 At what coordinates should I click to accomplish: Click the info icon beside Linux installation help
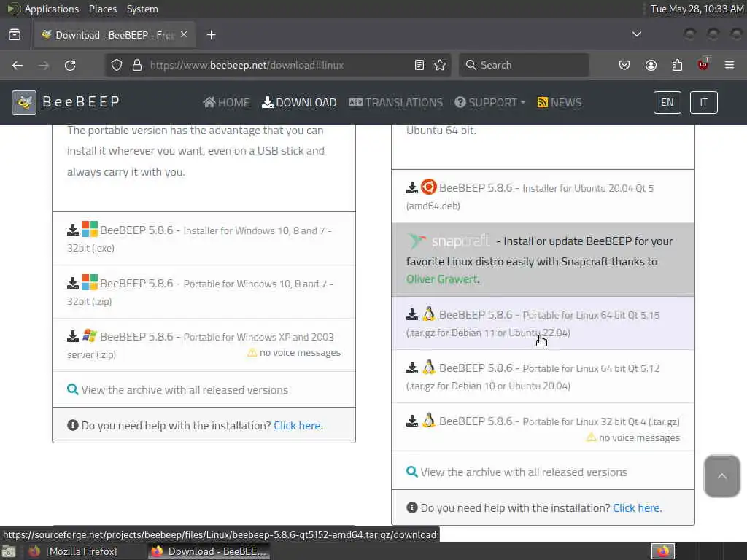tap(412, 507)
